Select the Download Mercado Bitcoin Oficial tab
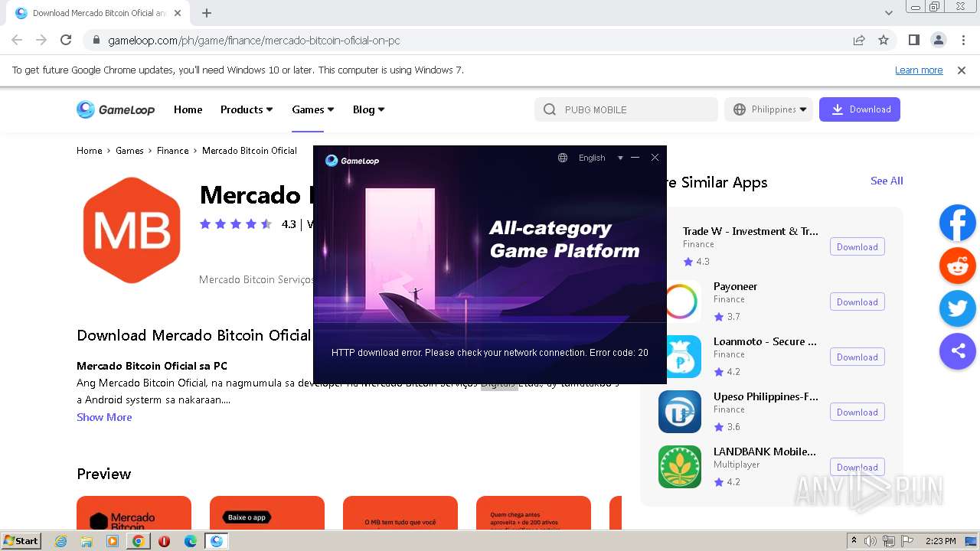The height and width of the screenshot is (551, 980). [x=97, y=13]
